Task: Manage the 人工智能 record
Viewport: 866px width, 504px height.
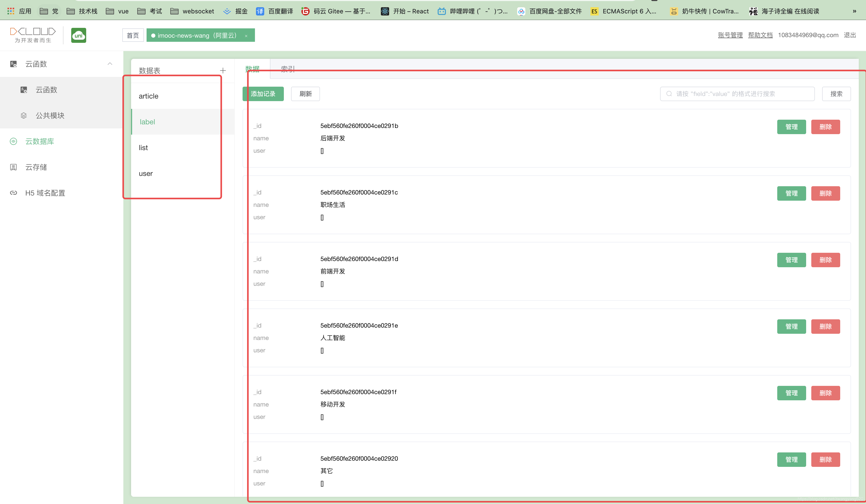Action: click(792, 326)
